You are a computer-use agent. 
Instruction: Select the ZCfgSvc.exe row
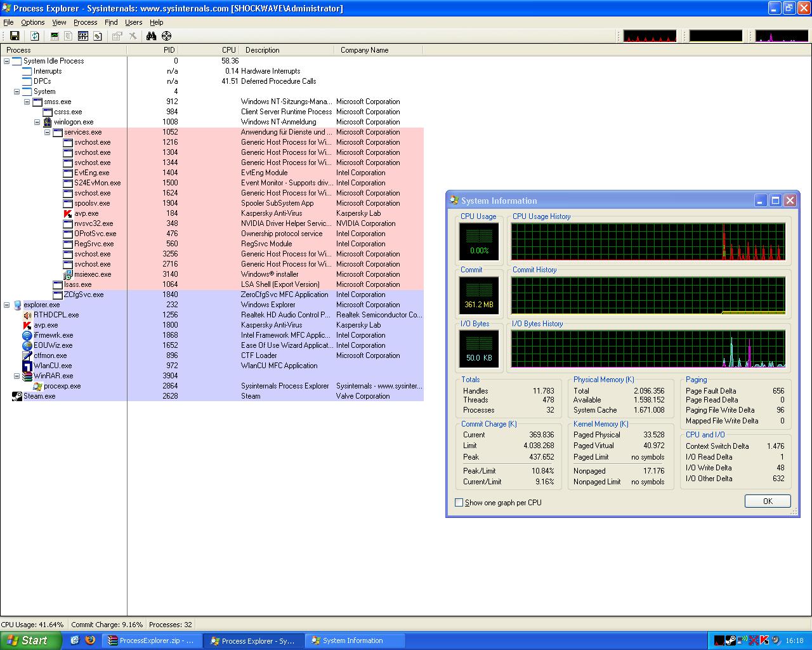(212, 295)
